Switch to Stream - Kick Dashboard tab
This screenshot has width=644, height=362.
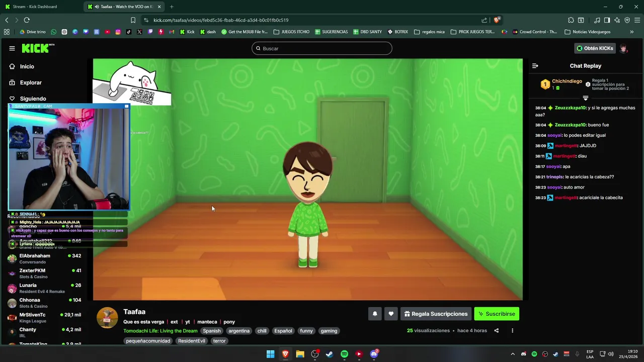pos(41,7)
